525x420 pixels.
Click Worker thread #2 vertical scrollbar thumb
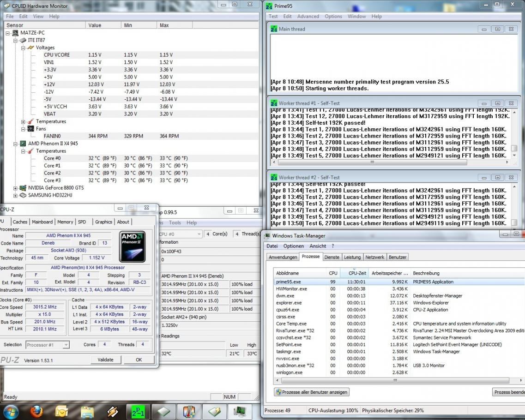(x=514, y=222)
